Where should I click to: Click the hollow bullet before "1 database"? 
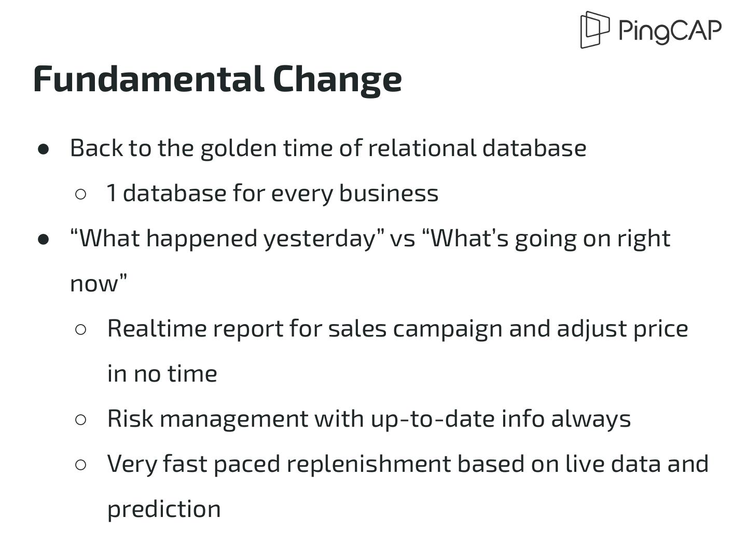tap(81, 194)
